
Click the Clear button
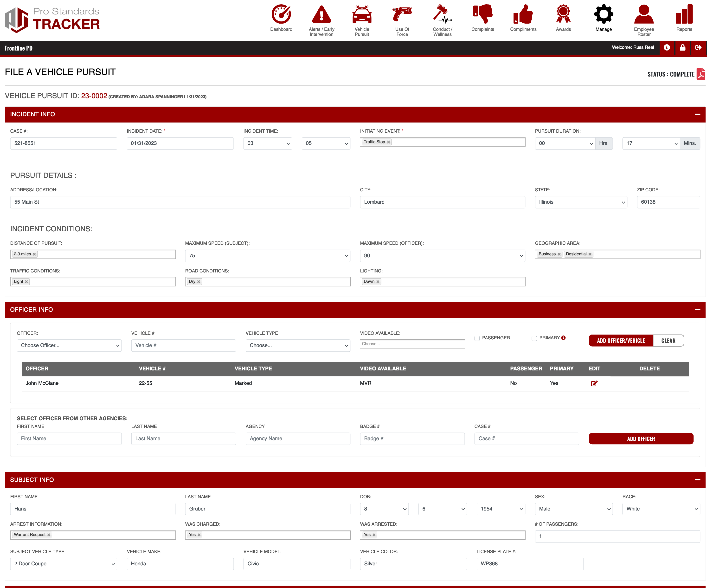pyautogui.click(x=668, y=341)
